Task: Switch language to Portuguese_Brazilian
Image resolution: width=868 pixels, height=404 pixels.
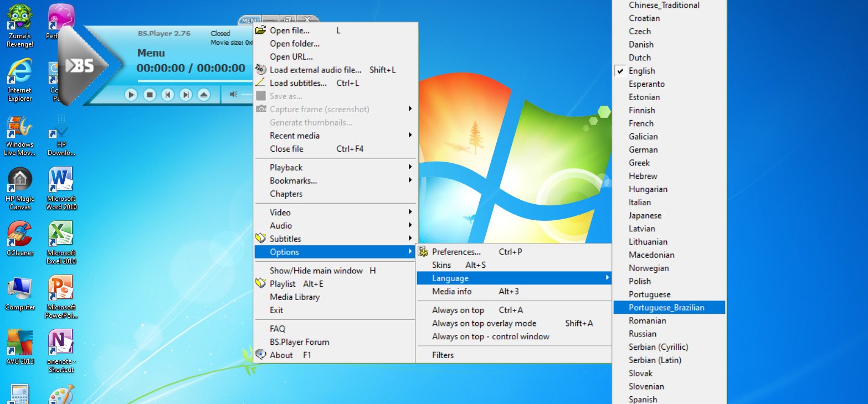Action: click(669, 308)
